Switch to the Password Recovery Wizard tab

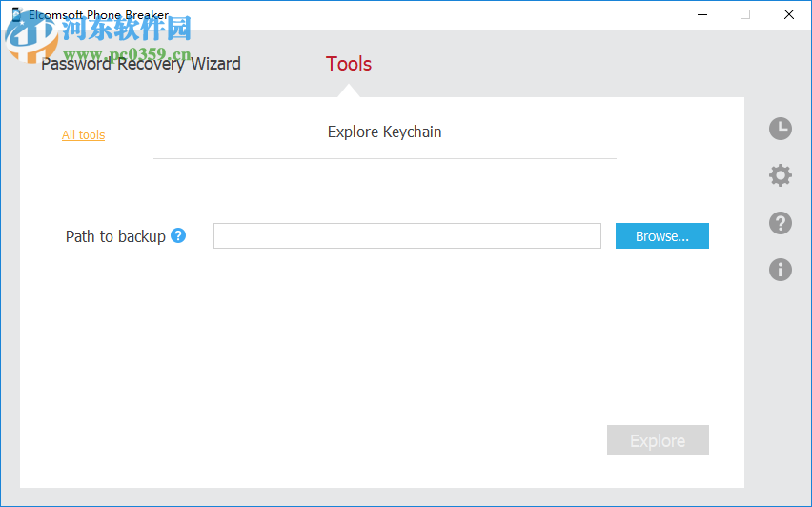point(141,64)
